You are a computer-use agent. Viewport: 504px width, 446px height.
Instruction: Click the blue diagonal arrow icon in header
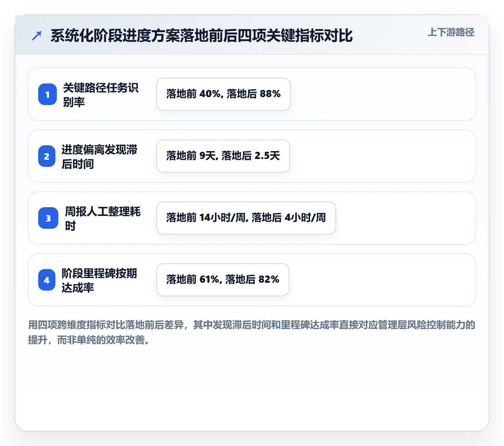click(37, 36)
